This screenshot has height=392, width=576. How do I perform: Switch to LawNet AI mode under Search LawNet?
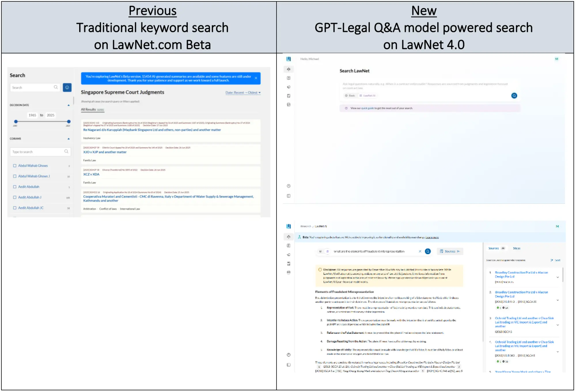[368, 96]
